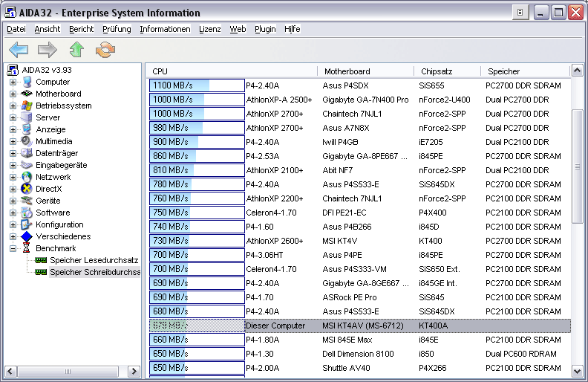This screenshot has width=588, height=382.
Task: Select the DirectX icon in the tree
Action: tap(27, 189)
